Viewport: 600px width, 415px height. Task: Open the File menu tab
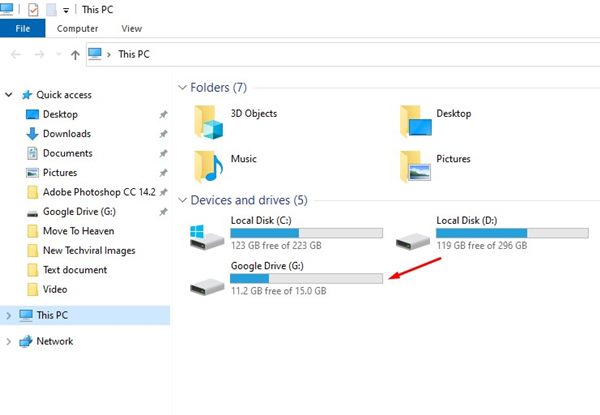tap(23, 29)
